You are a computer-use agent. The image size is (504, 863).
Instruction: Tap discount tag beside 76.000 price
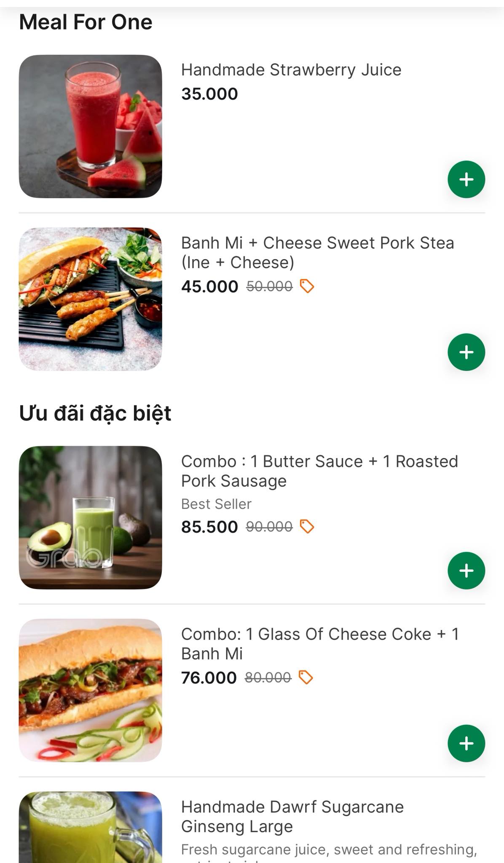(306, 678)
